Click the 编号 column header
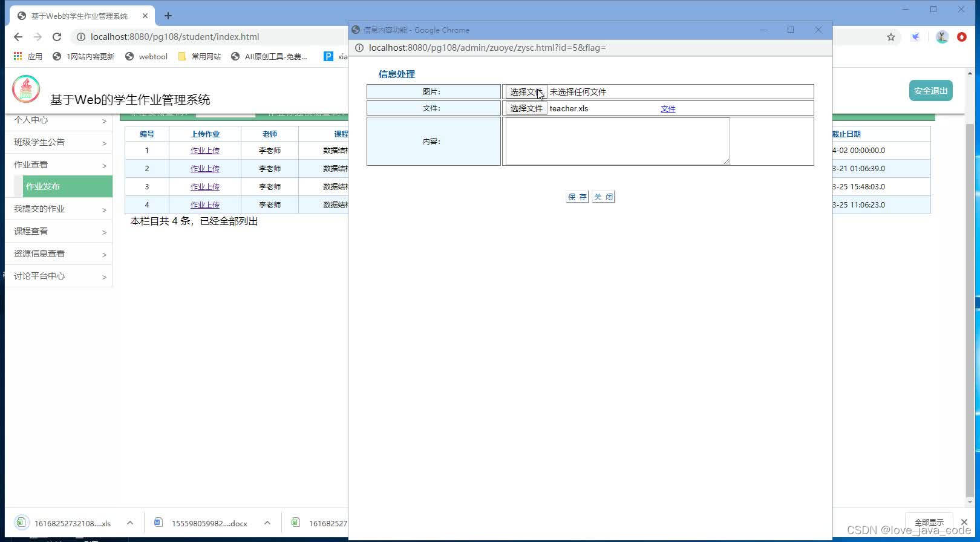This screenshot has height=542, width=980. [x=147, y=134]
